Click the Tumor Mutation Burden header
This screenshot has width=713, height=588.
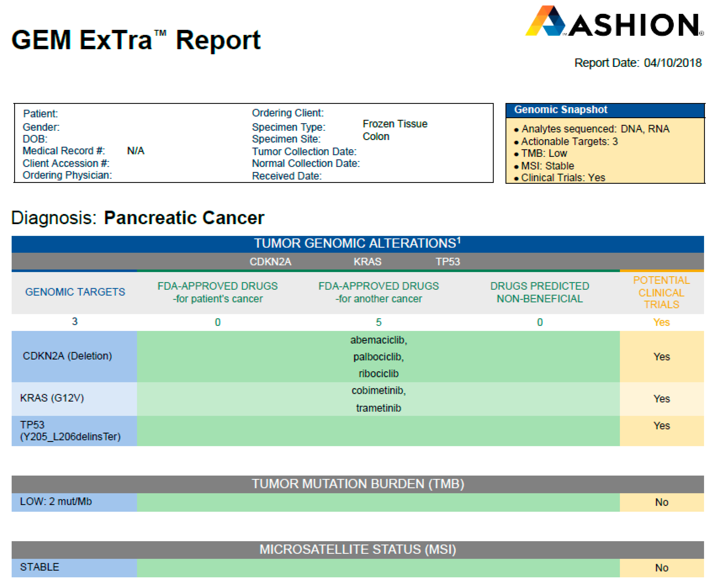(357, 484)
